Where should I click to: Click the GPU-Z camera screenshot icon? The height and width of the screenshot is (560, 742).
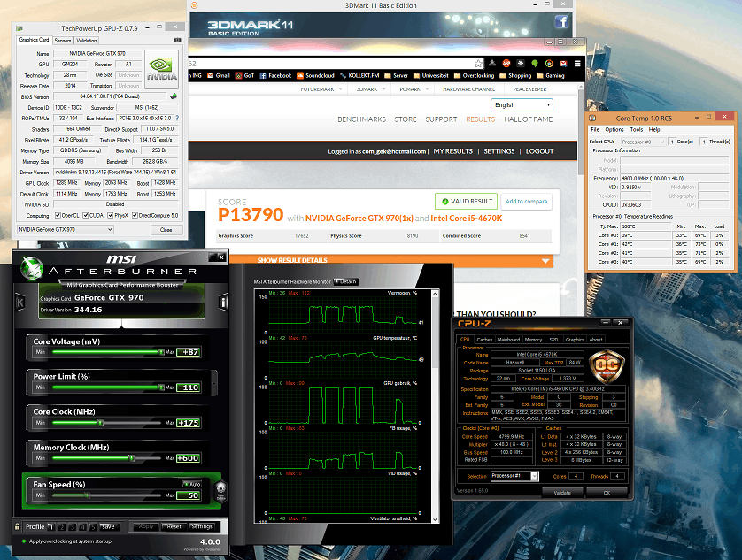pos(177,40)
